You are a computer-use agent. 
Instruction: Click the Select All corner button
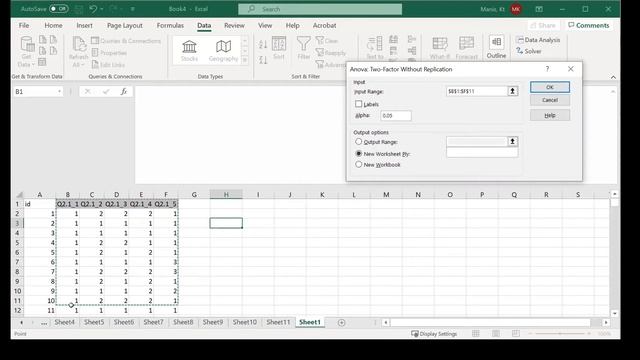pyautogui.click(x=19, y=194)
